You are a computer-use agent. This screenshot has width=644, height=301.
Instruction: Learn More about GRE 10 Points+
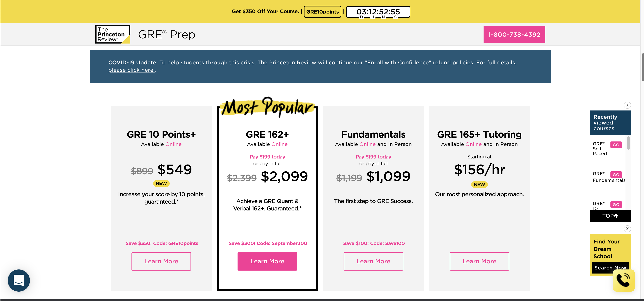(x=161, y=261)
